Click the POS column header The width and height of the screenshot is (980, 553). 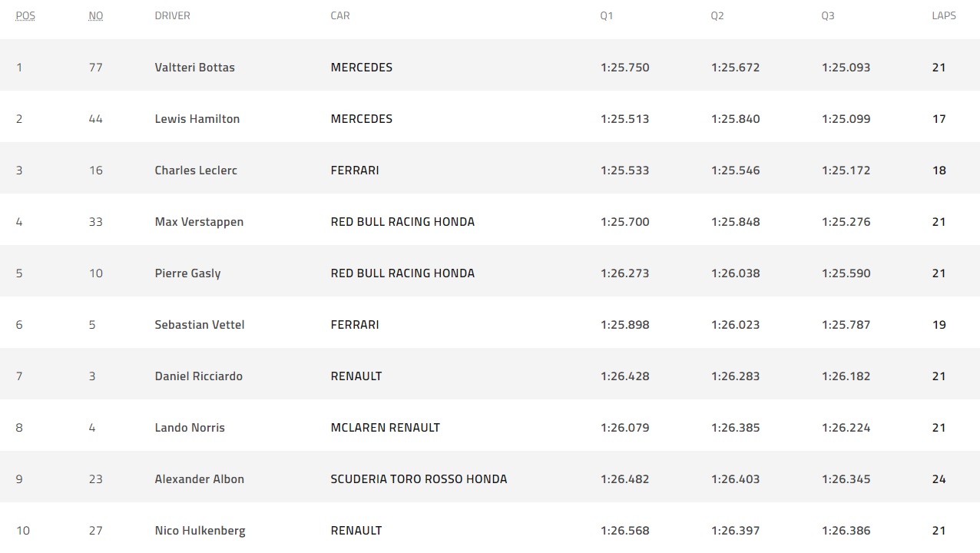point(25,15)
